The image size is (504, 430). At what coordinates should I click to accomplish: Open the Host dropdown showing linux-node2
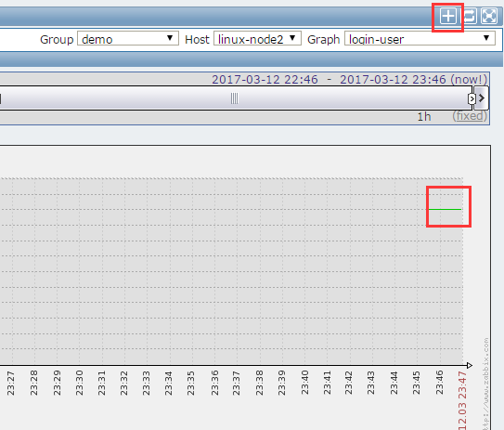point(257,39)
